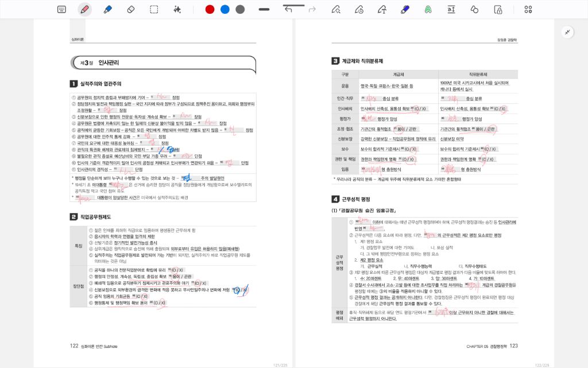Open the keyboard text input tool
The height and width of the screenshot is (368, 588).
(62, 9)
